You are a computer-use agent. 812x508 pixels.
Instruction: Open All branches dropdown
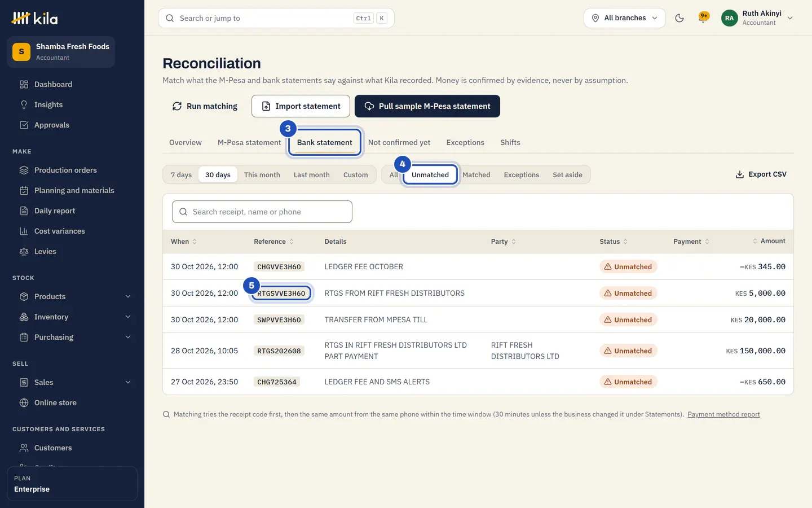(625, 18)
